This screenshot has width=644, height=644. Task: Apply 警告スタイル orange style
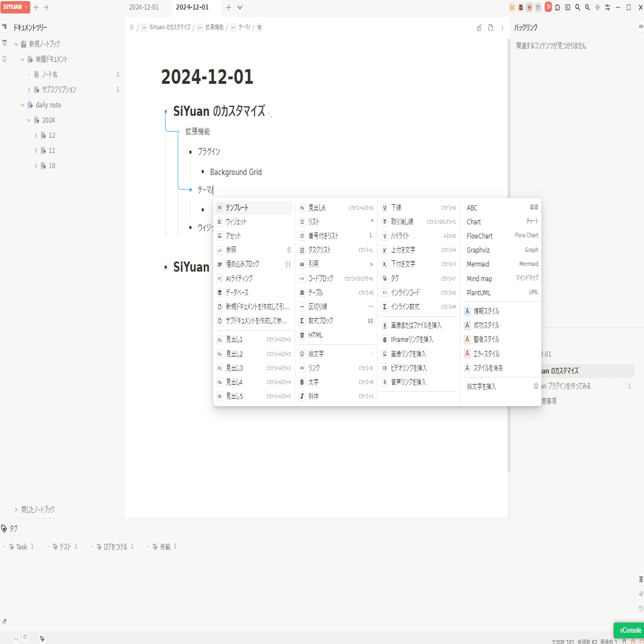tap(502, 340)
